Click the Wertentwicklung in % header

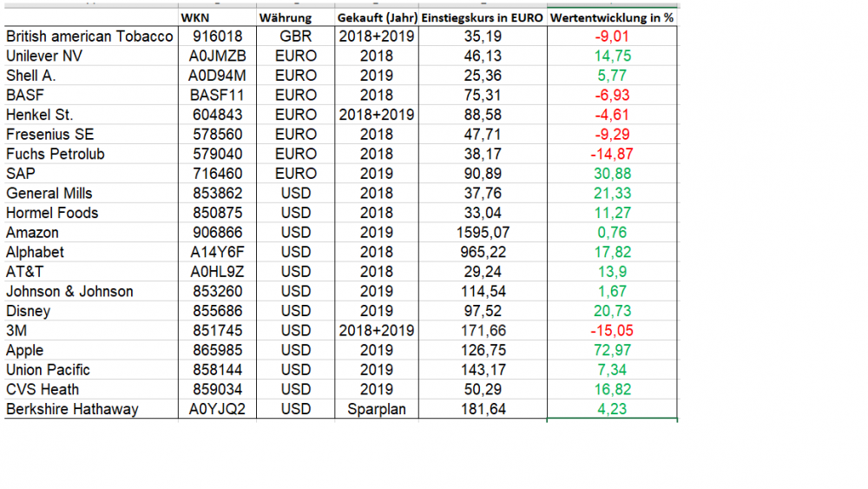(612, 18)
